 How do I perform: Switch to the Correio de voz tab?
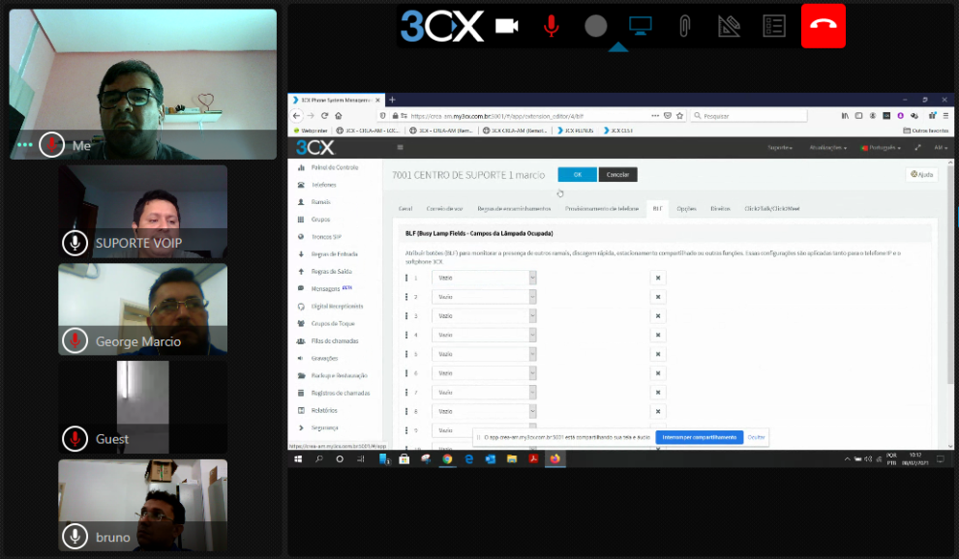coord(444,209)
